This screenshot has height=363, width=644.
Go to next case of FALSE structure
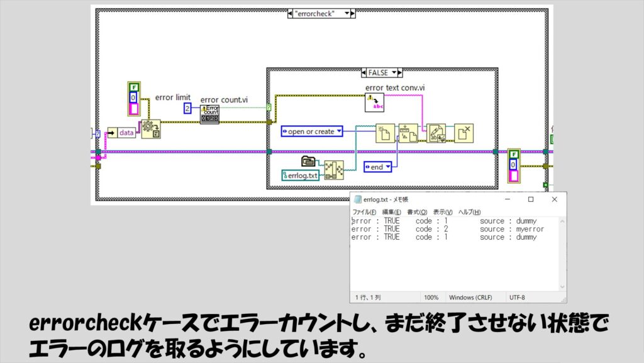(402, 73)
